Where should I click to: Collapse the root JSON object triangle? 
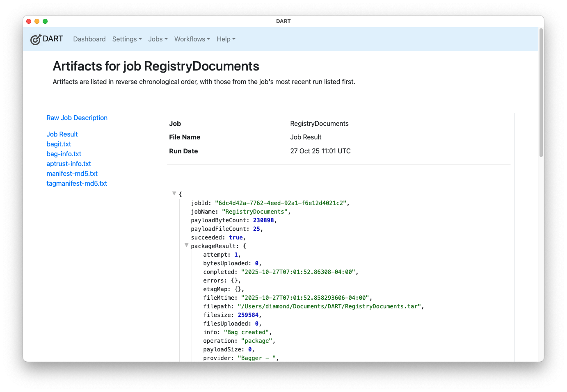pos(174,194)
